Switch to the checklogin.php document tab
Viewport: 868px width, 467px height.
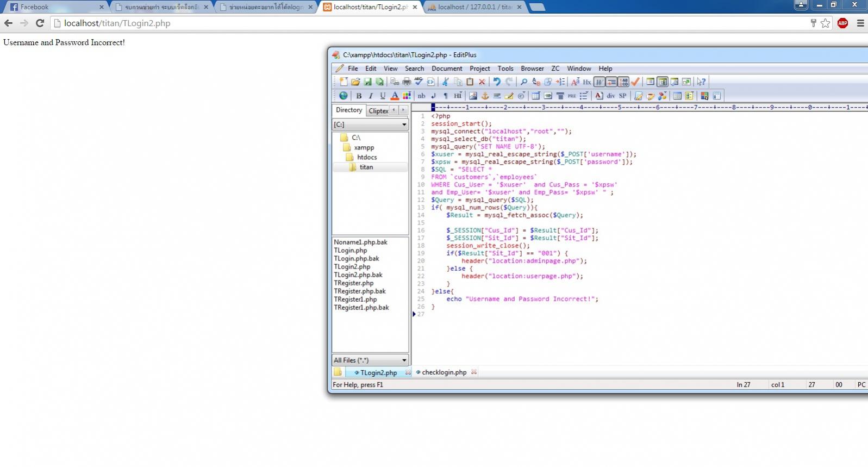coord(444,372)
